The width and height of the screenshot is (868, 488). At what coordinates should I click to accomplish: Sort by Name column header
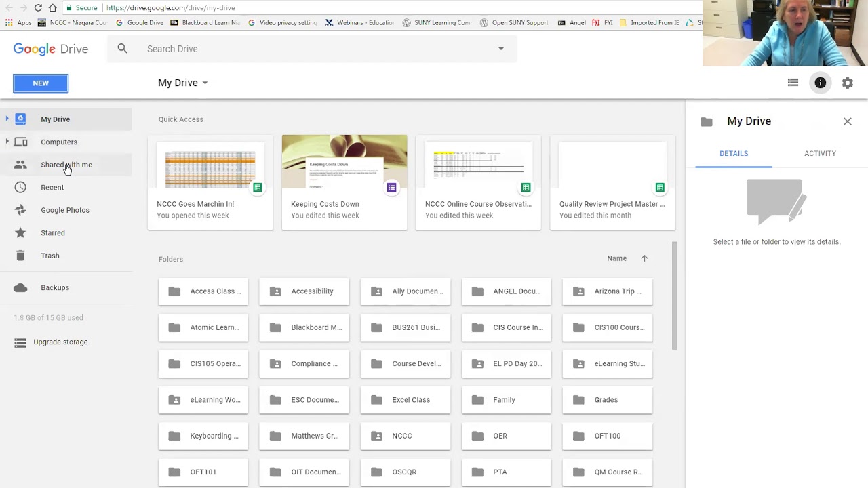pyautogui.click(x=616, y=258)
